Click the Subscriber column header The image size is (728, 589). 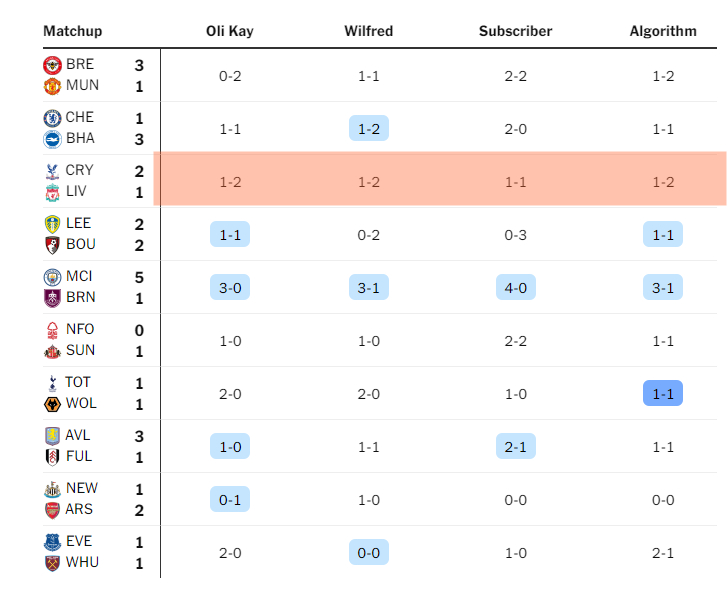coord(515,31)
